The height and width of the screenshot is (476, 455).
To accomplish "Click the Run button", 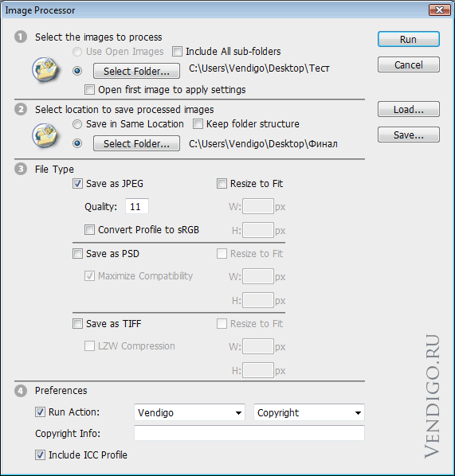I will 409,39.
